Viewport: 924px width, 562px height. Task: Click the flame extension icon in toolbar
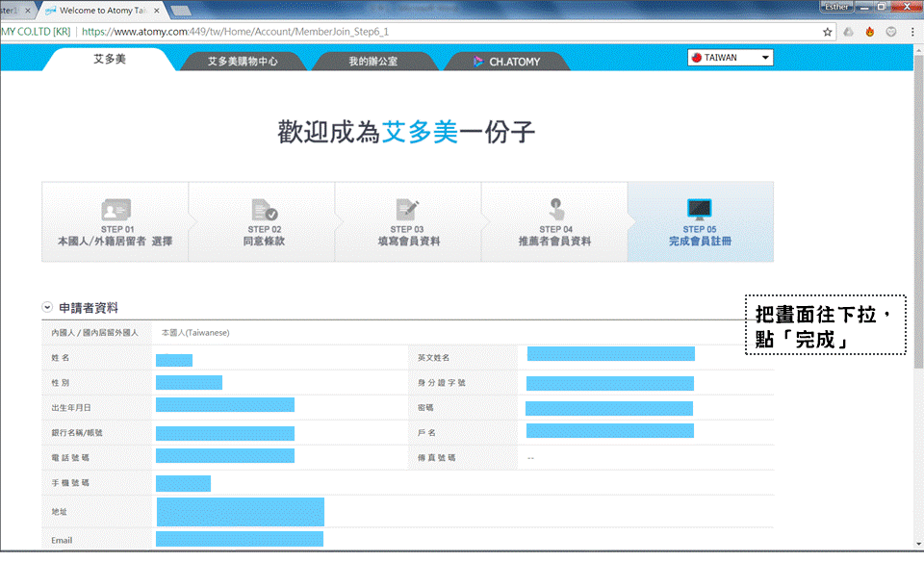(x=870, y=32)
